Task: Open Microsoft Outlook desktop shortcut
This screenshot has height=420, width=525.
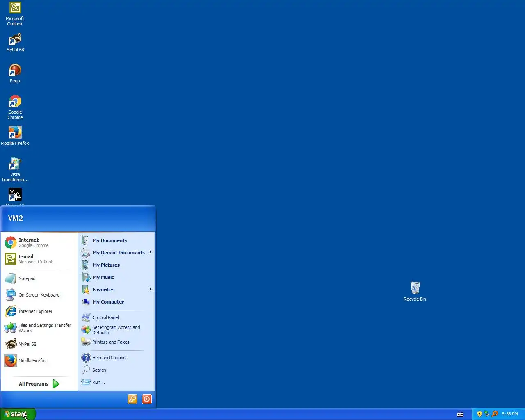Action: [15, 14]
